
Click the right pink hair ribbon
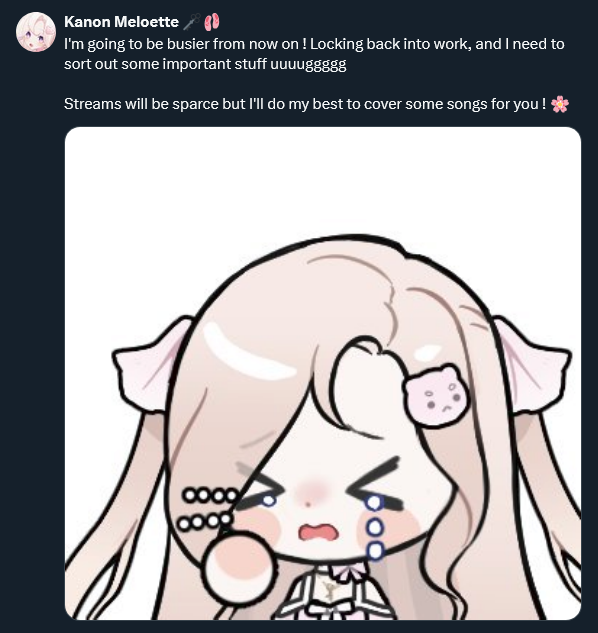pyautogui.click(x=532, y=365)
